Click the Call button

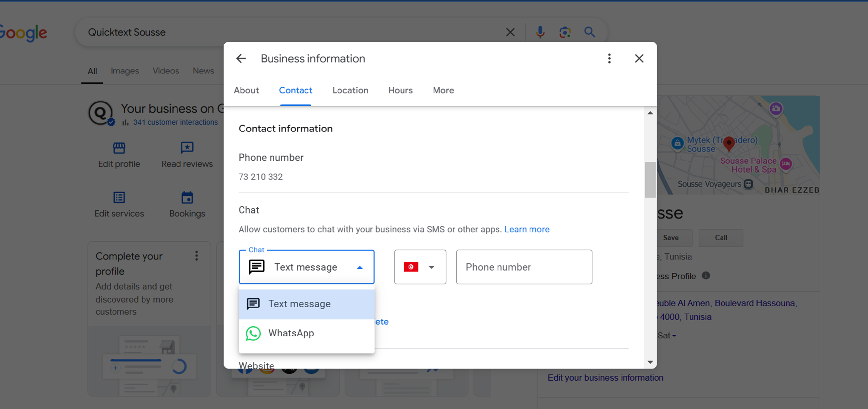coord(721,238)
